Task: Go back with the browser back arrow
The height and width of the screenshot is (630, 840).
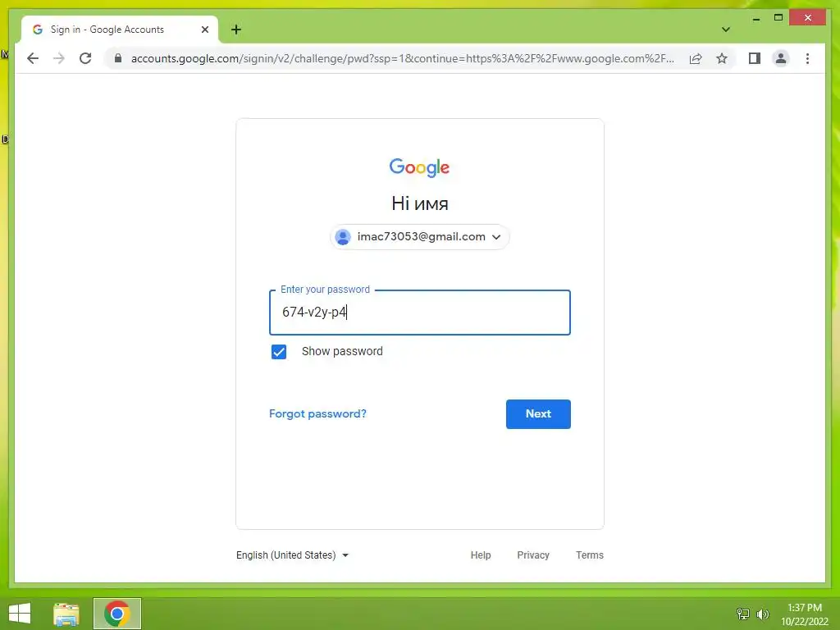Action: [x=33, y=58]
